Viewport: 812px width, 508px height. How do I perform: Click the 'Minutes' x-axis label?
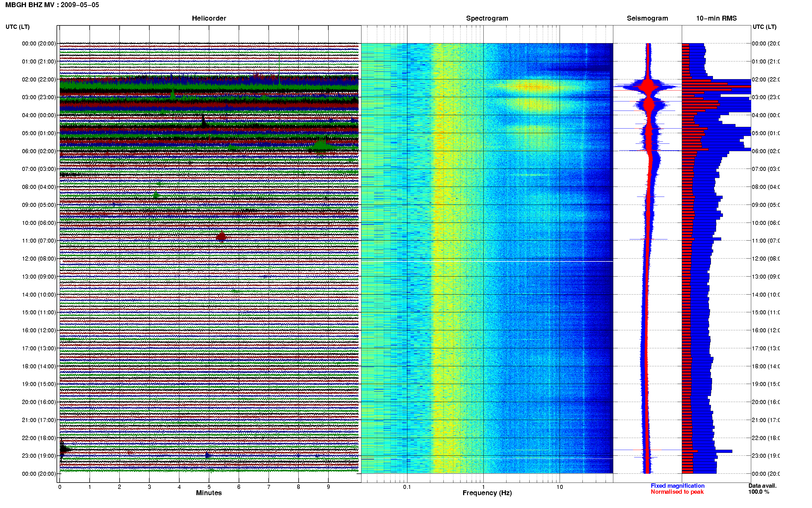click(209, 493)
